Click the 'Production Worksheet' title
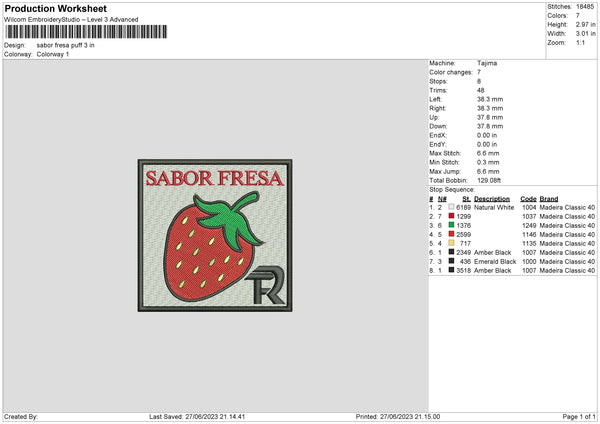The height and width of the screenshot is (424, 600). 55,8
